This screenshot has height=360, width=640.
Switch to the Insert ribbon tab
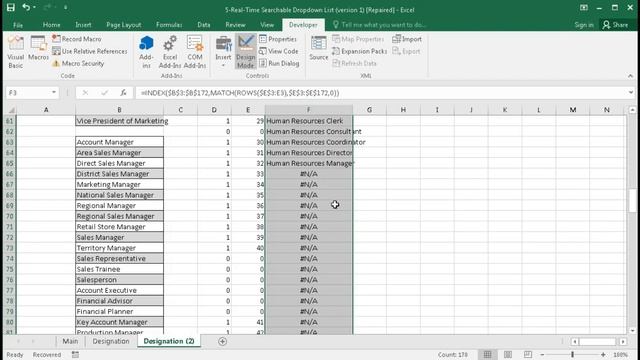coord(83,25)
